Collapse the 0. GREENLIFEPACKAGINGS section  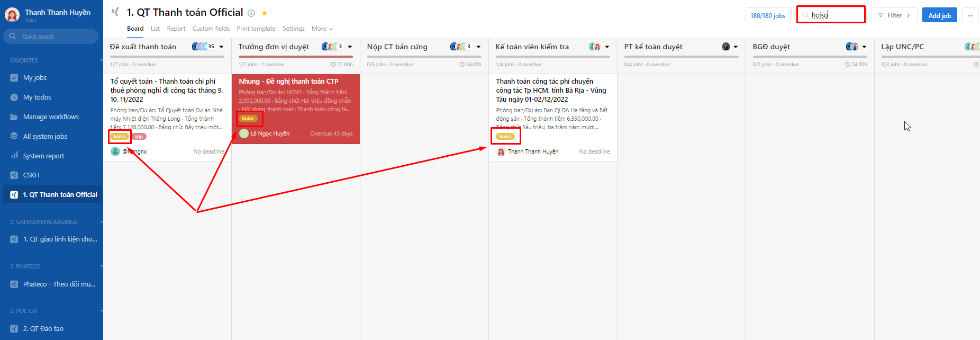[x=101, y=222]
